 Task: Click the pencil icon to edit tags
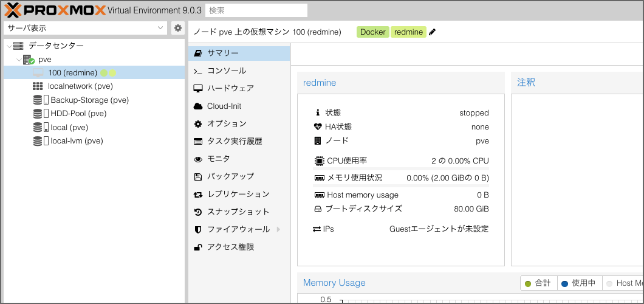pos(433,32)
